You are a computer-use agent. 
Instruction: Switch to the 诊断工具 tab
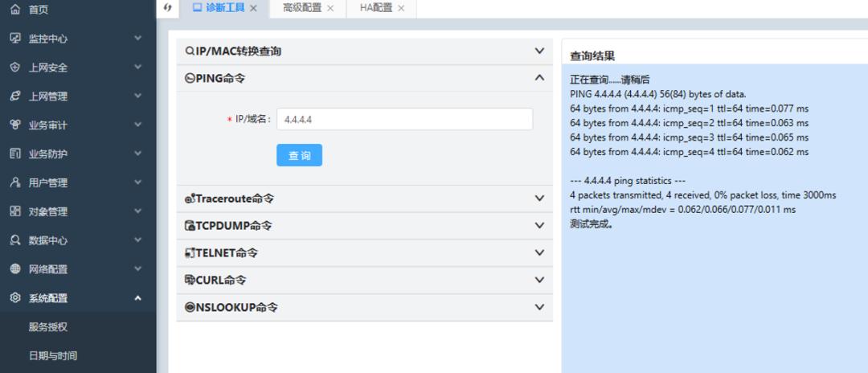(225, 8)
